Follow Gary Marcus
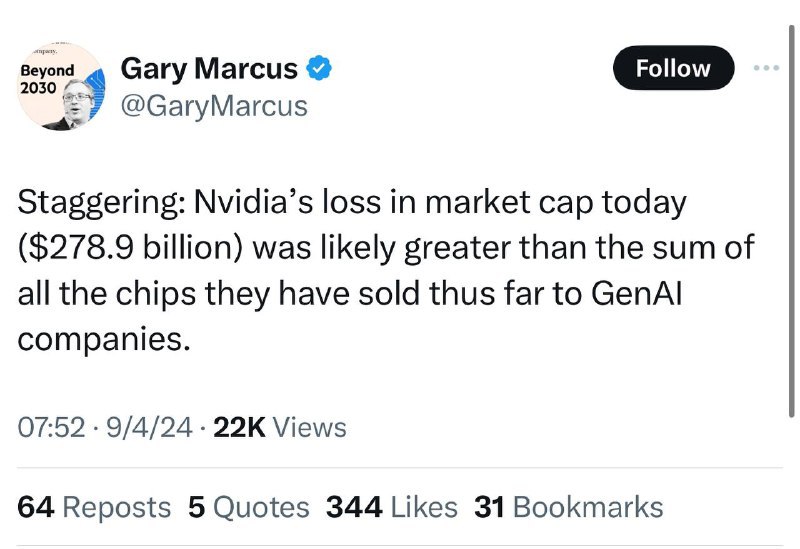 pos(673,68)
